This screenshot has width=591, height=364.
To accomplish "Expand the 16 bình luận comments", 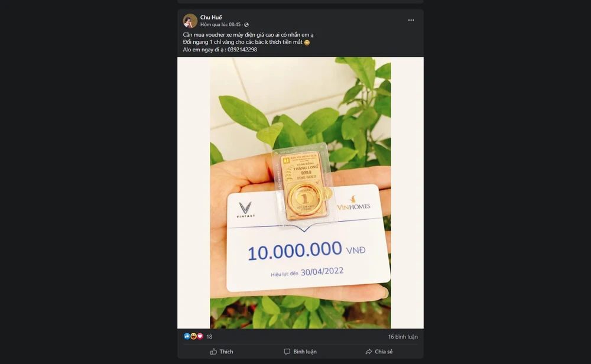I will (x=402, y=337).
